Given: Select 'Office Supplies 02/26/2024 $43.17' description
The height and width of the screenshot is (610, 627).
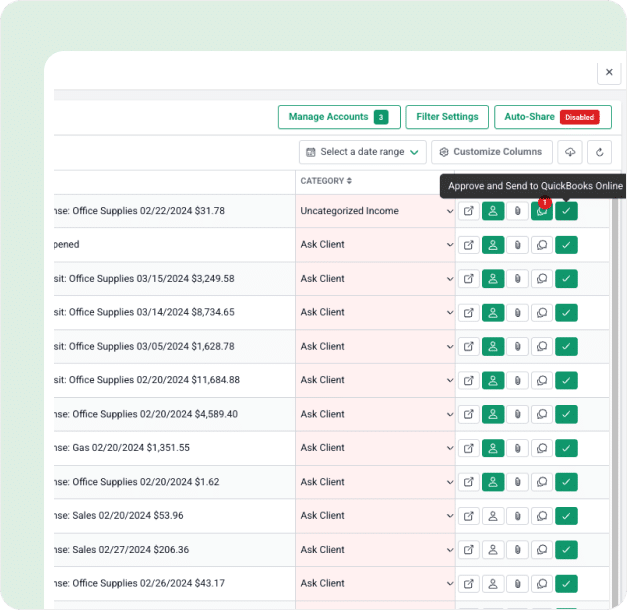Looking at the screenshot, I should pyautogui.click(x=148, y=583).
